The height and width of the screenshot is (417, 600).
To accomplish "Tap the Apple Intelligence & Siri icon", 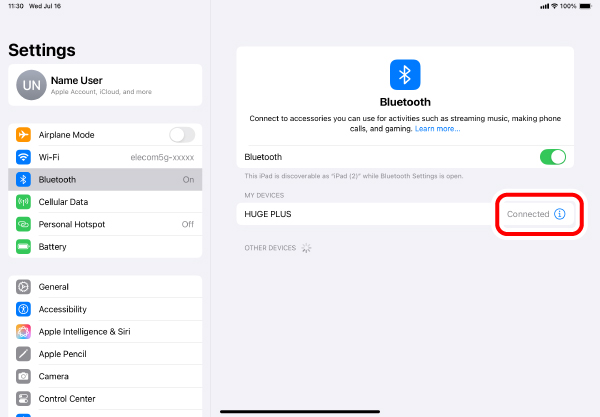I will tap(23, 331).
